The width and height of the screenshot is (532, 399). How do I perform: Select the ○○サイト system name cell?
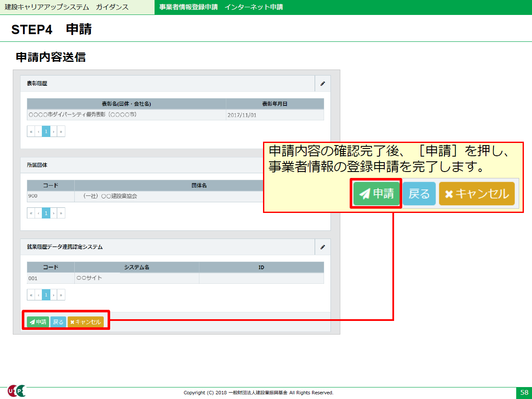coord(137,278)
